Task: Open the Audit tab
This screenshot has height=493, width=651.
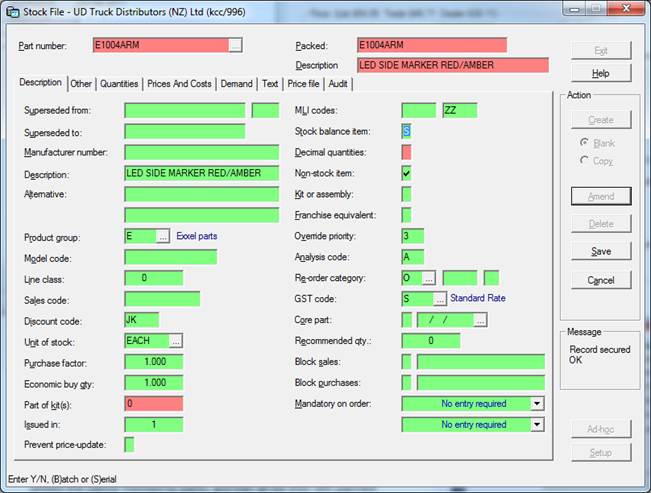Action: click(338, 84)
